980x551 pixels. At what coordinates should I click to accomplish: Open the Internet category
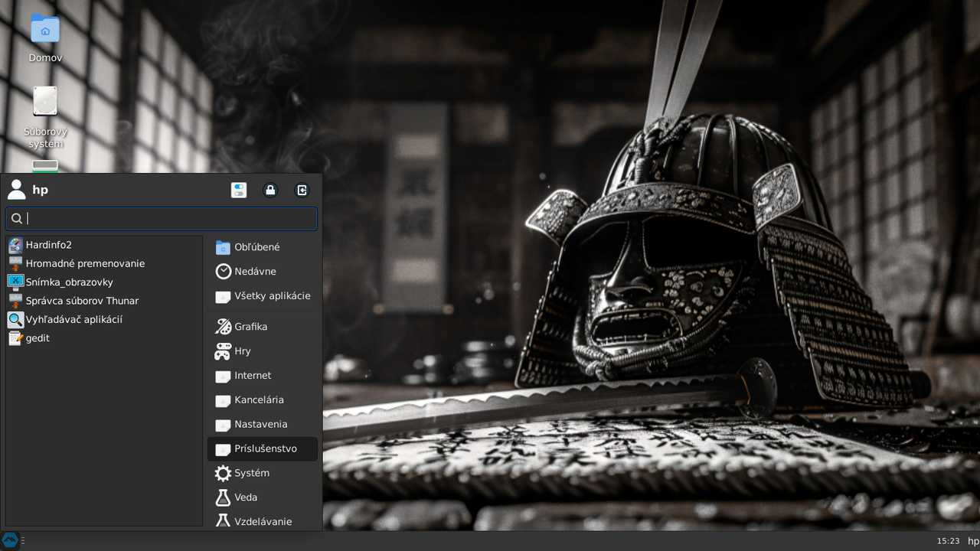pos(263,376)
